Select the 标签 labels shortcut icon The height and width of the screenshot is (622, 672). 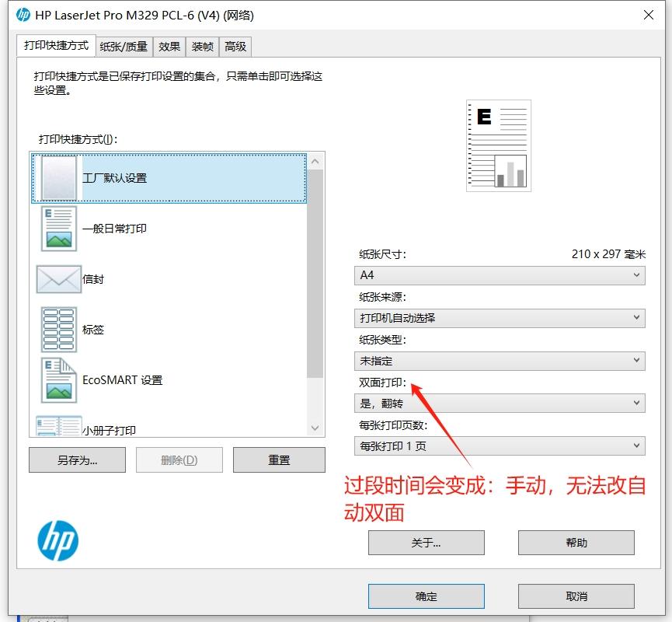(x=59, y=329)
